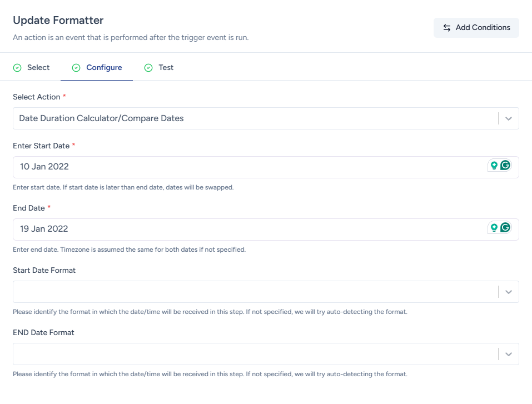
Task: Click inside the Start Date Format field
Action: tap(250, 292)
